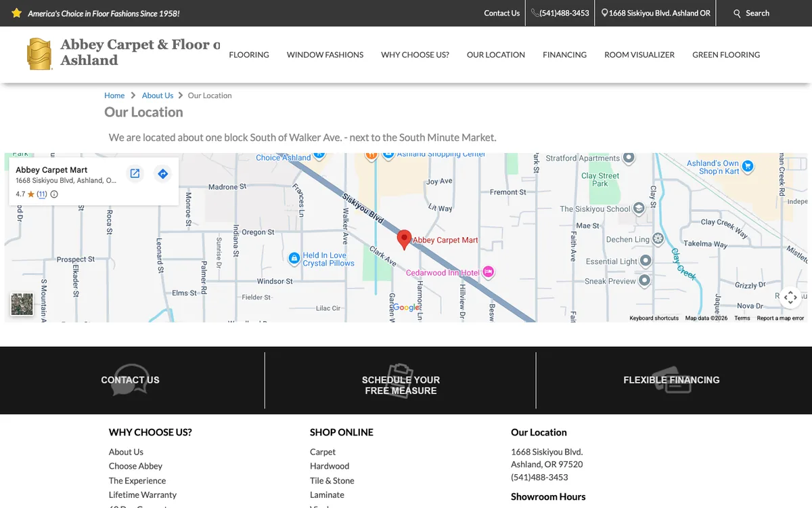Screen dimensions: 812x508
Task: Get directions via blue arrow icon
Action: tap(162, 173)
